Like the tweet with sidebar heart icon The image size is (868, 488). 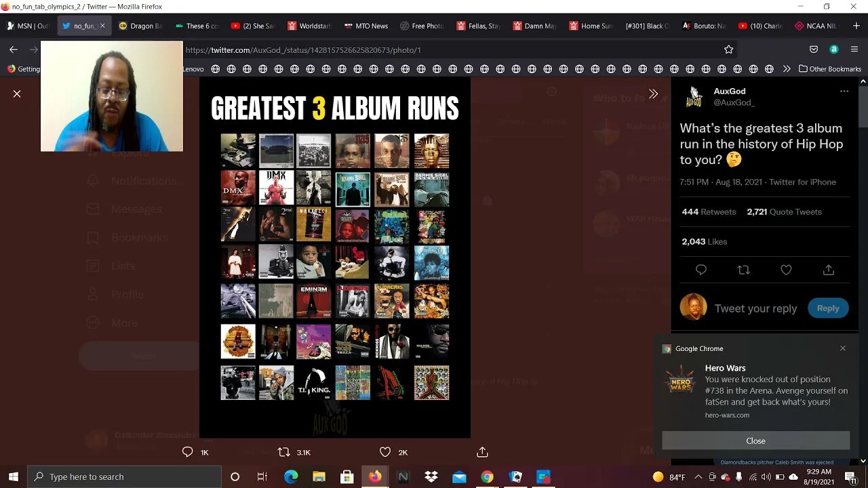[x=786, y=270]
